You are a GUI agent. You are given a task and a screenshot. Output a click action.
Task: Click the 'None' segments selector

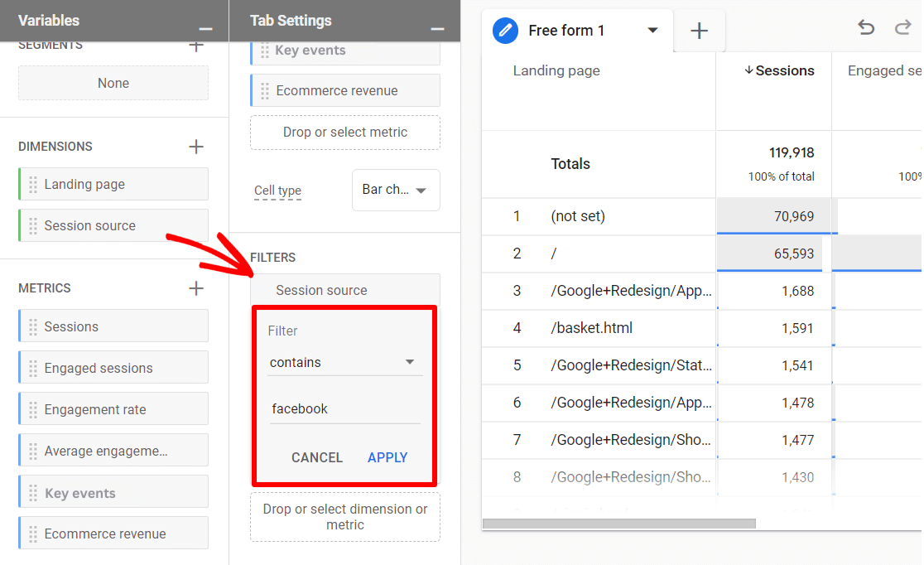tap(113, 83)
